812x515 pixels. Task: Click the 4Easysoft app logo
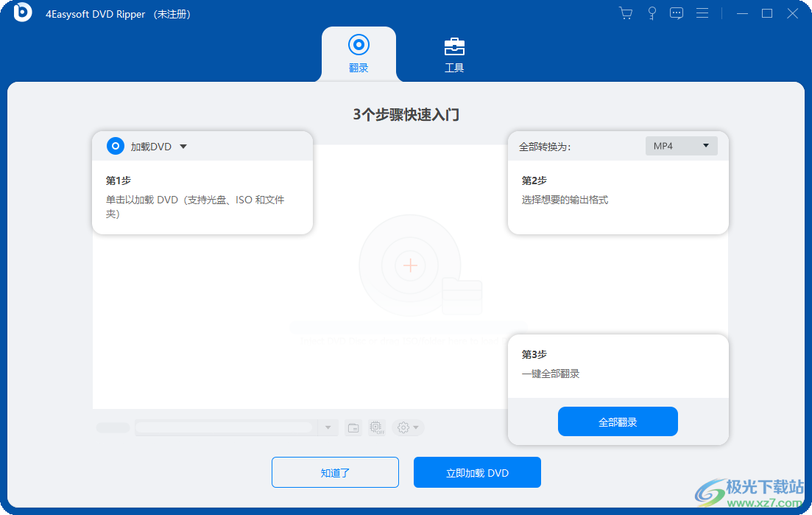pyautogui.click(x=22, y=13)
